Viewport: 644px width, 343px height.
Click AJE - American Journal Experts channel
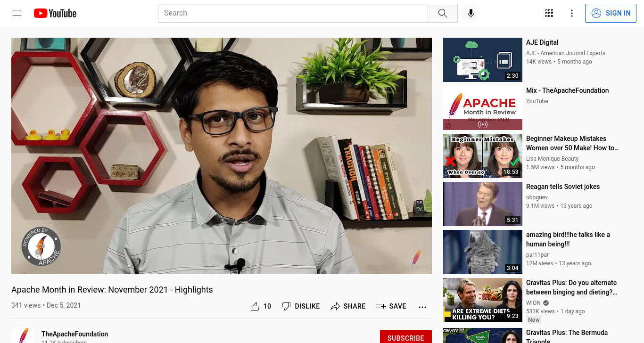(x=566, y=53)
